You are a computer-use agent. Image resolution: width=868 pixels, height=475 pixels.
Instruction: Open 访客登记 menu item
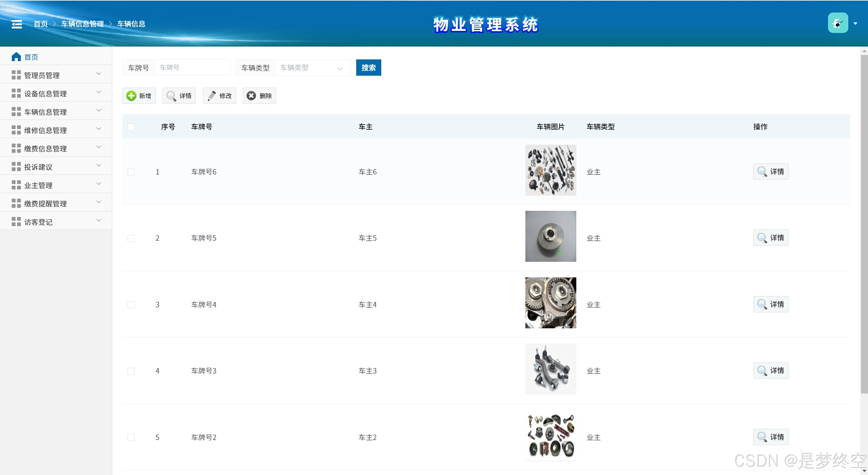click(x=38, y=222)
